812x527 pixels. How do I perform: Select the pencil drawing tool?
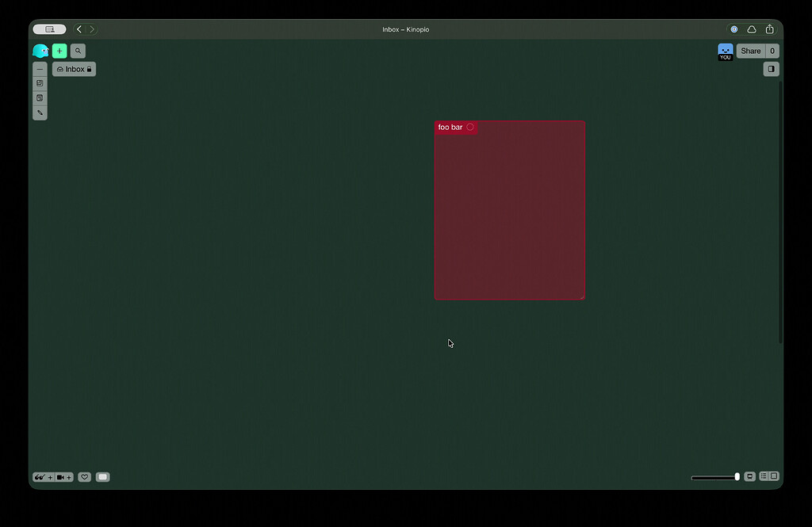tap(40, 113)
